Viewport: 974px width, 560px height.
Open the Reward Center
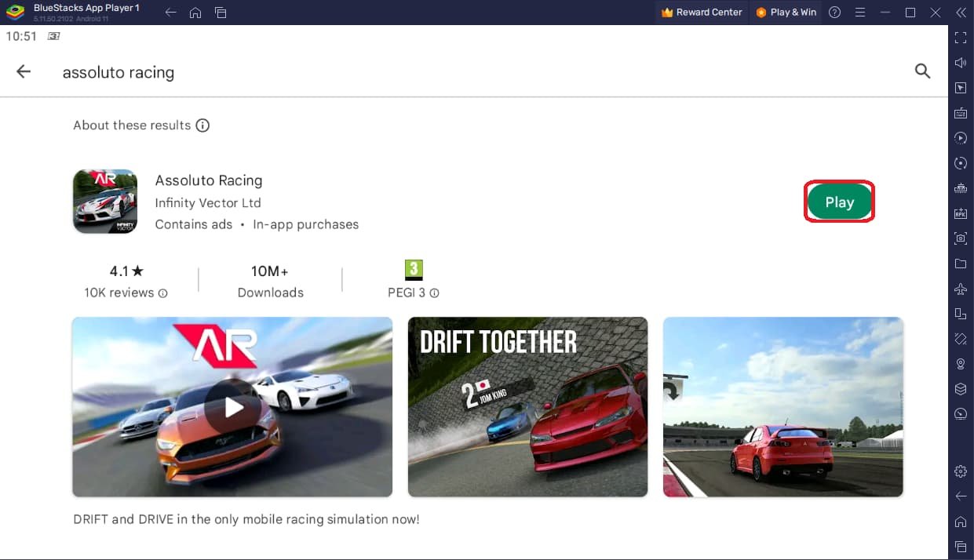[x=702, y=13]
